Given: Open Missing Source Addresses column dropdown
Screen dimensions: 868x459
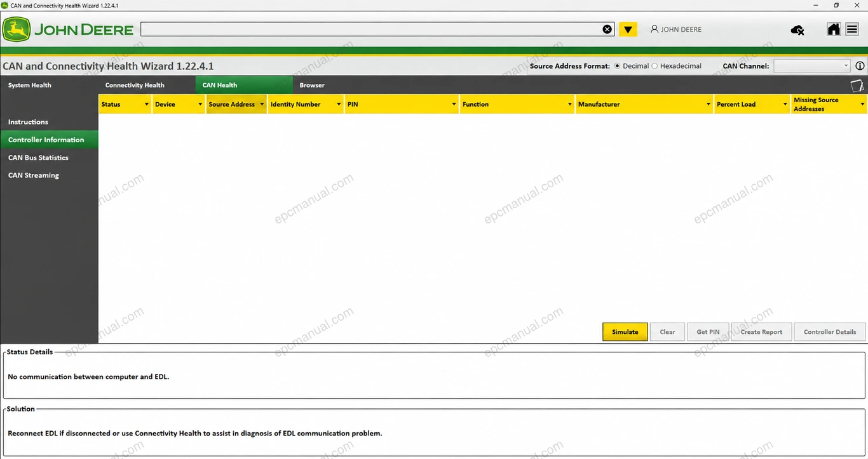Looking at the screenshot, I should 862,104.
